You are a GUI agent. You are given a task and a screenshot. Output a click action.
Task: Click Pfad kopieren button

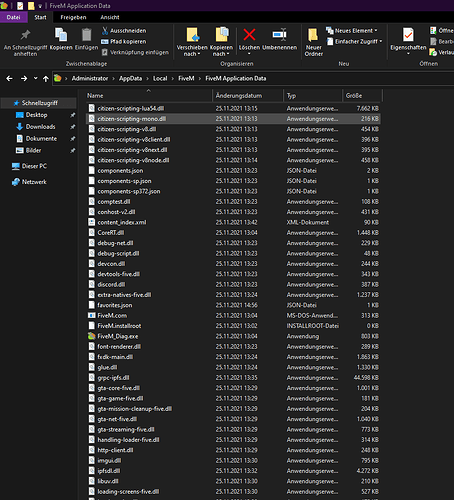124,42
